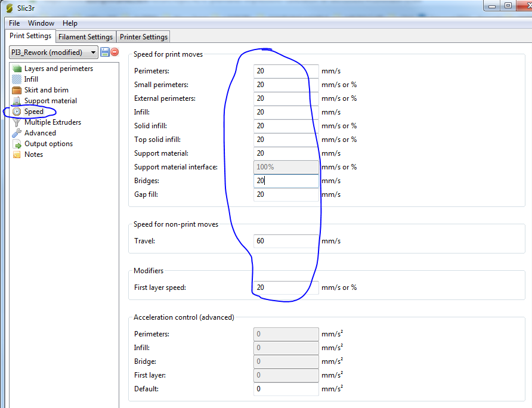Viewport: 532px width, 408px height.
Task: Select the Advanced settings page
Action: (x=40, y=133)
